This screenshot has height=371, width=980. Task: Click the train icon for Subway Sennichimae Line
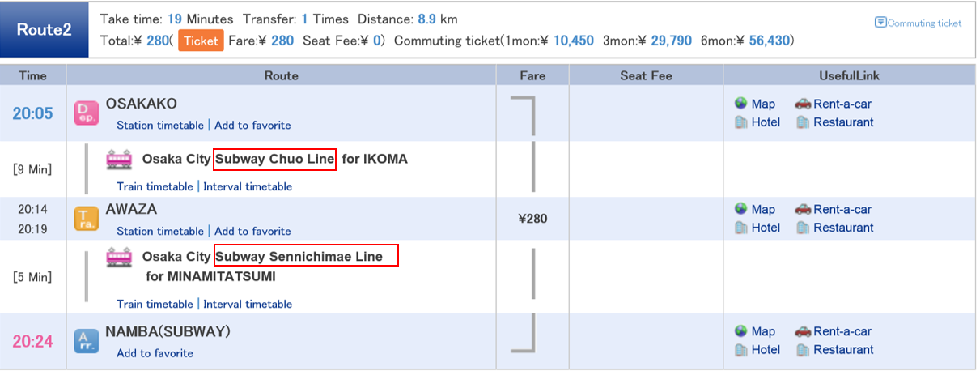(119, 258)
